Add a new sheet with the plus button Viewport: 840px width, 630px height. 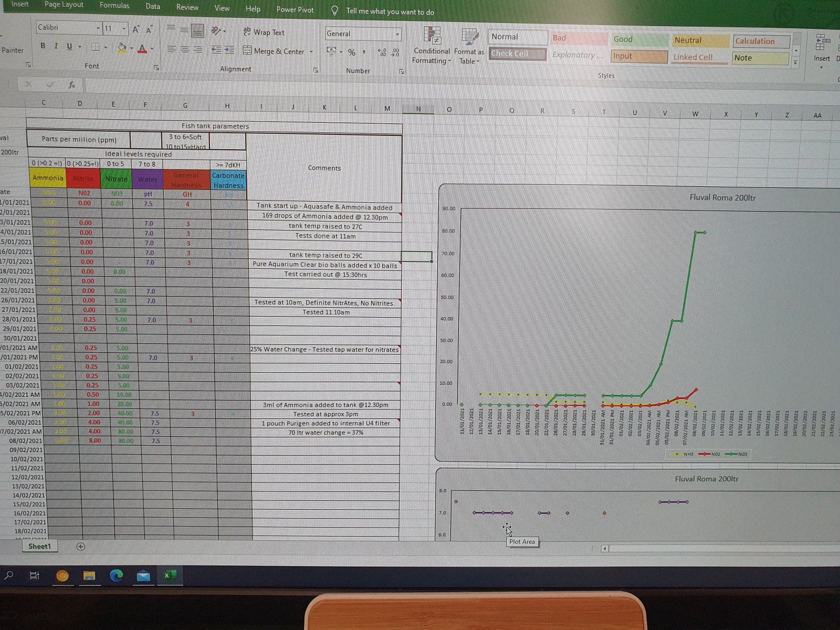click(80, 547)
